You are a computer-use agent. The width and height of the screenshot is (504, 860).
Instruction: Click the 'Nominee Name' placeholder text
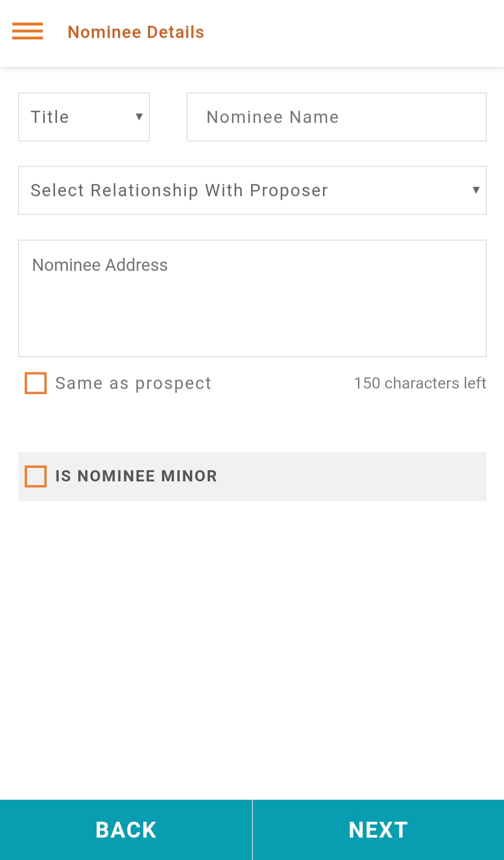tap(273, 117)
